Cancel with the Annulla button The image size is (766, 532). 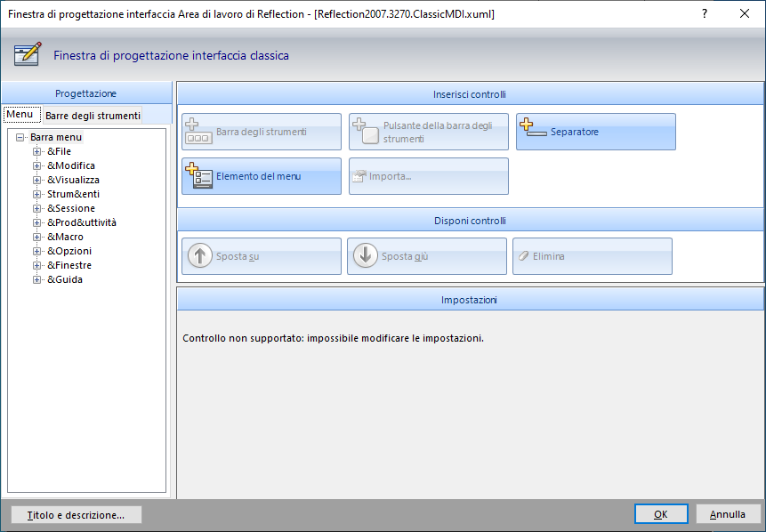[728, 514]
